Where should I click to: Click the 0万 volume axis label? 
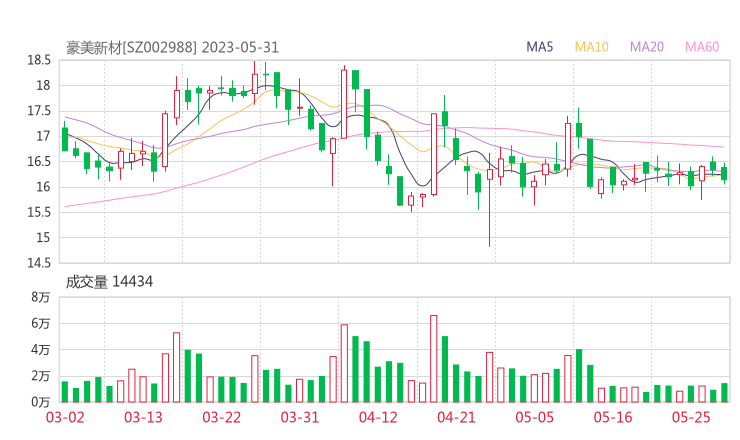point(41,402)
